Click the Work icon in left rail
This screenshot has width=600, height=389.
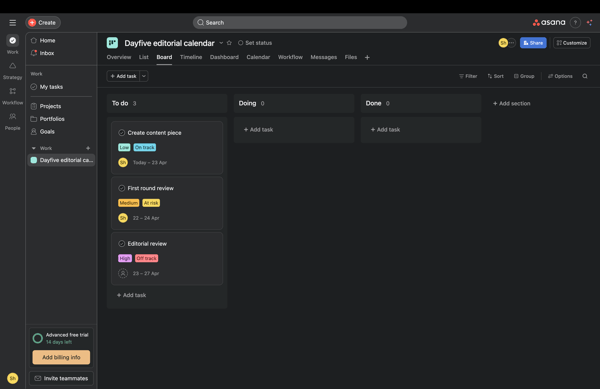(13, 40)
